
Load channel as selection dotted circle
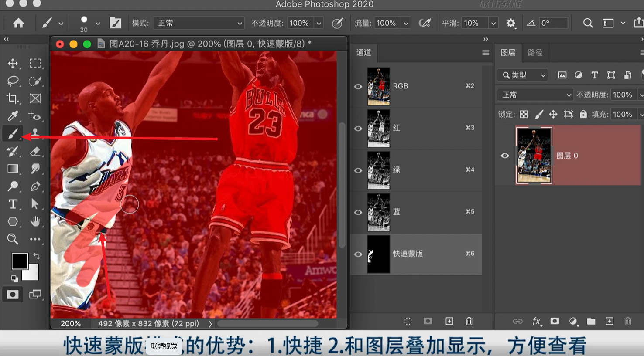click(408, 321)
